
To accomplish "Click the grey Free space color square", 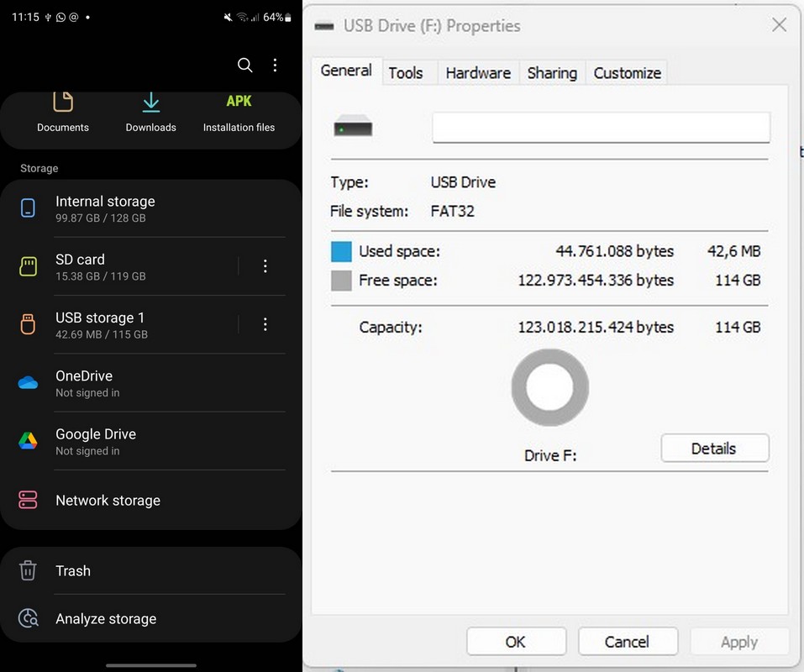I will (341, 281).
